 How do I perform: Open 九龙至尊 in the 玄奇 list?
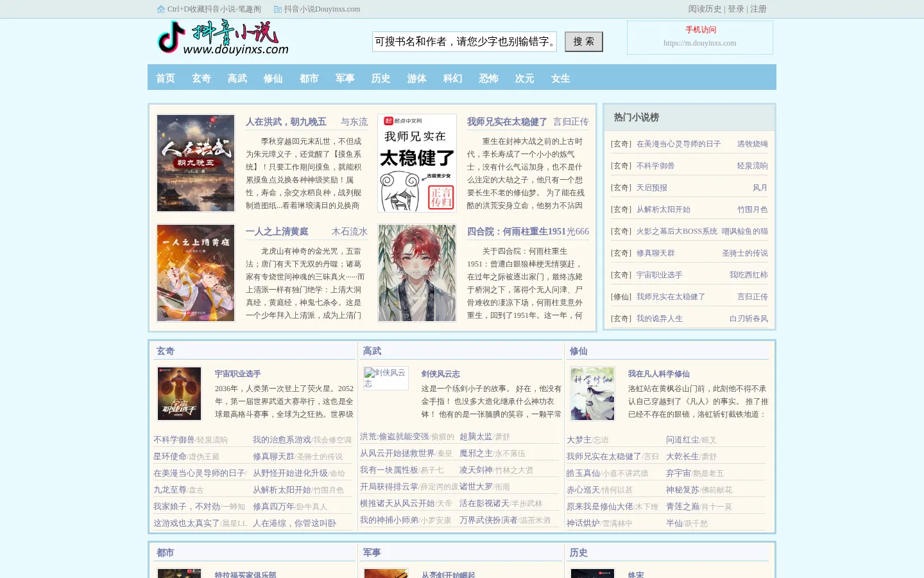(x=170, y=490)
